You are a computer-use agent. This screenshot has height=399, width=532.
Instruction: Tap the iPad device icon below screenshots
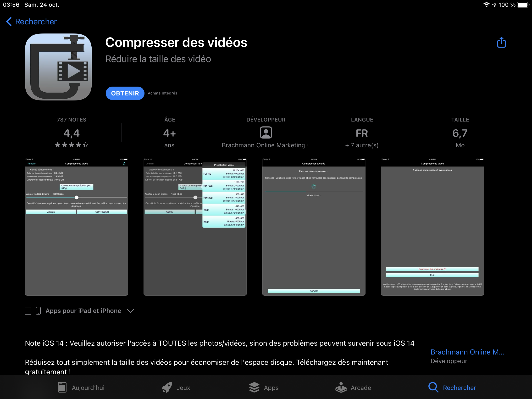click(x=28, y=311)
